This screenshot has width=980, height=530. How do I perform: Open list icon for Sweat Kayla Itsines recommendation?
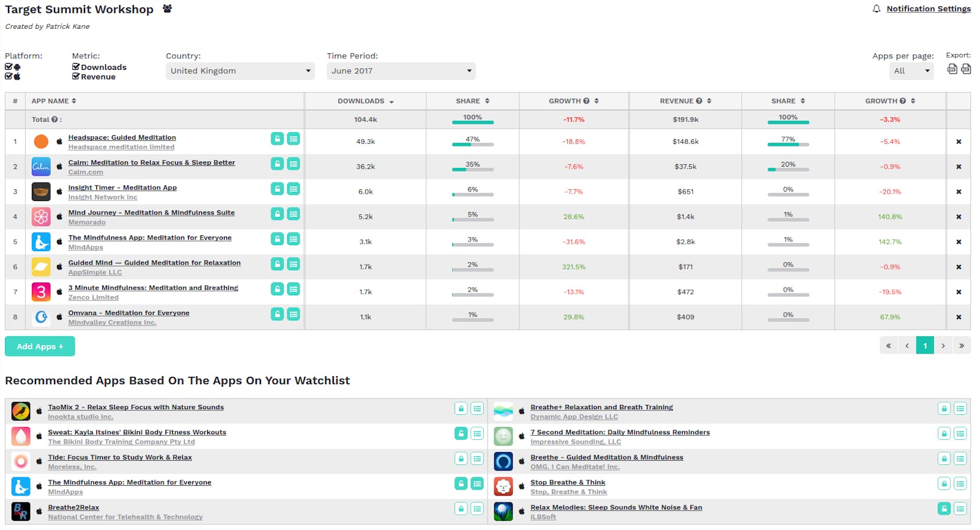(477, 434)
